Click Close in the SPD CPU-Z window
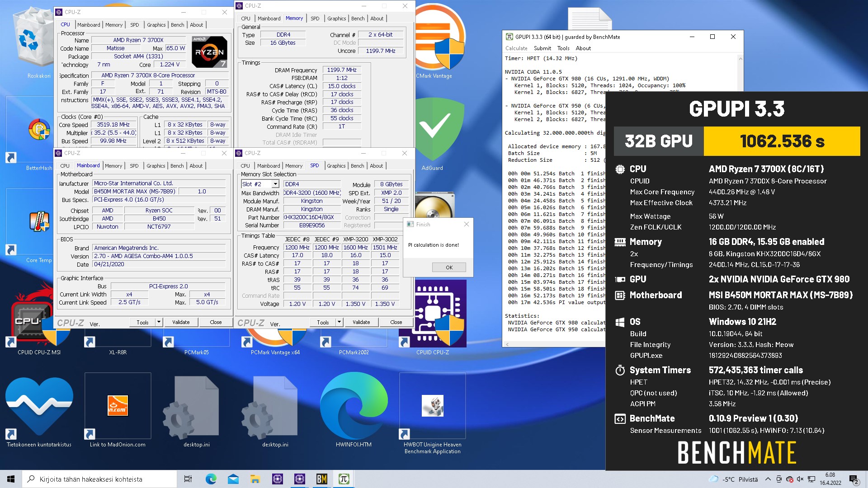868x488 pixels. [x=396, y=322]
